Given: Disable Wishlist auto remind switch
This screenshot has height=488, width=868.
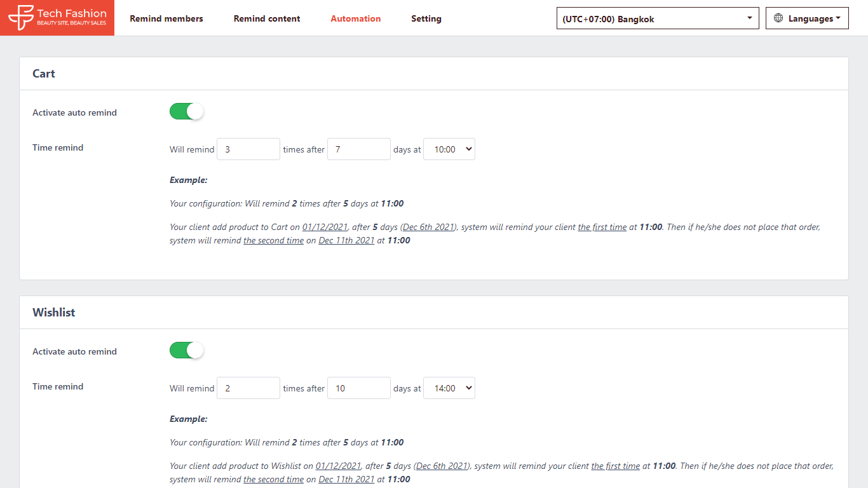Looking at the screenshot, I should click(186, 351).
